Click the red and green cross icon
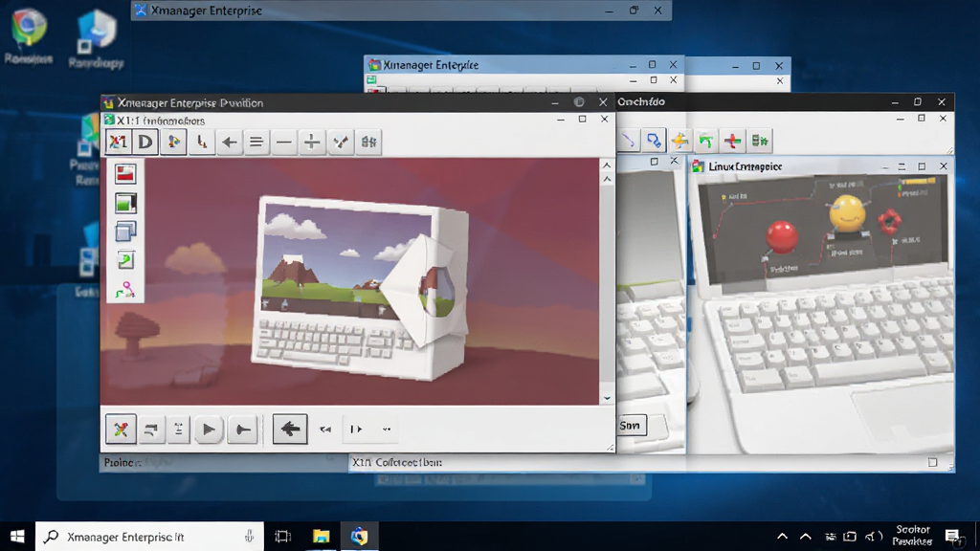Screen dimensions: 980x551 point(732,141)
